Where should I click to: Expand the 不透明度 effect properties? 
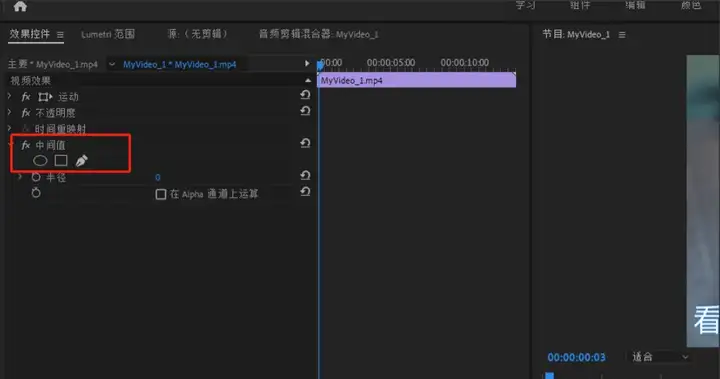click(9, 112)
